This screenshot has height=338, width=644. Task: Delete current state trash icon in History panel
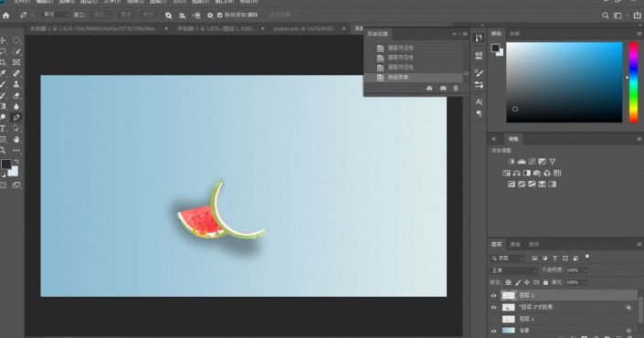coord(456,89)
